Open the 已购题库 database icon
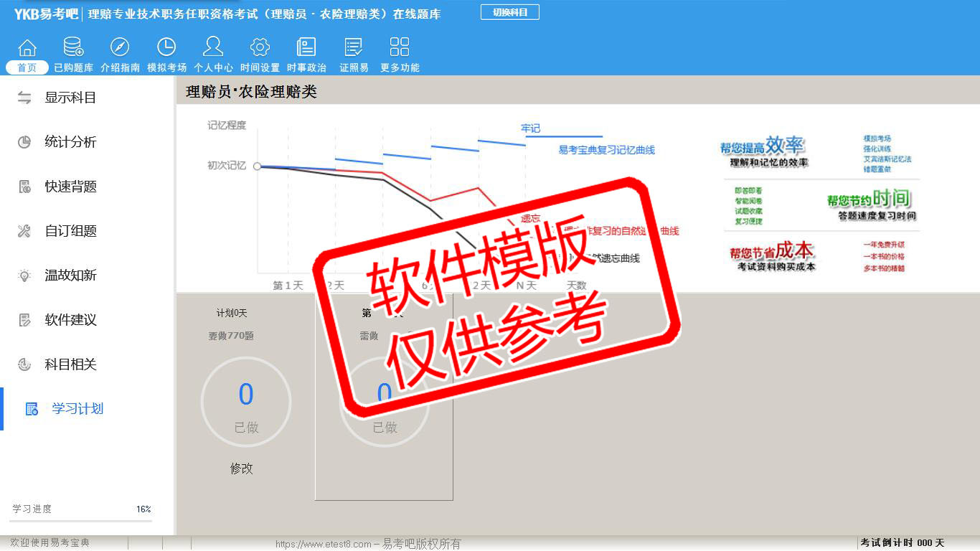The width and height of the screenshot is (980, 551). 73,48
